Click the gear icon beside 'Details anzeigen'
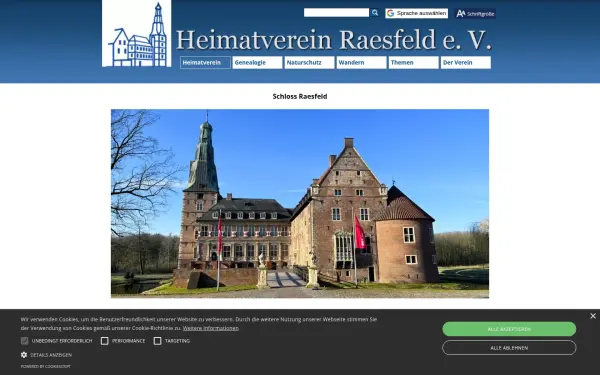Screen dimensions: 600x375 click(x=24, y=355)
